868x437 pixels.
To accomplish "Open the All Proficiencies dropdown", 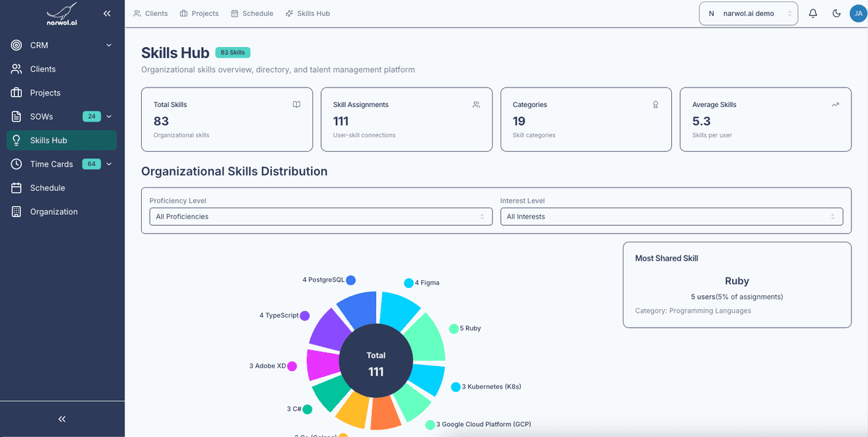I will point(320,216).
